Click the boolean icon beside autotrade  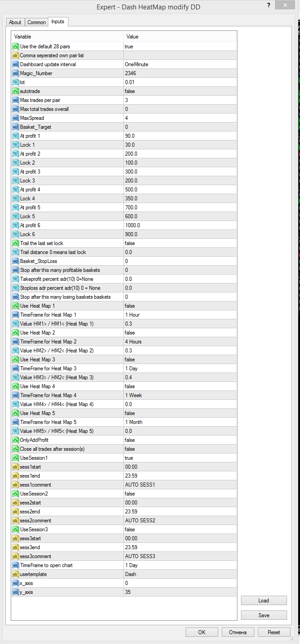16,91
